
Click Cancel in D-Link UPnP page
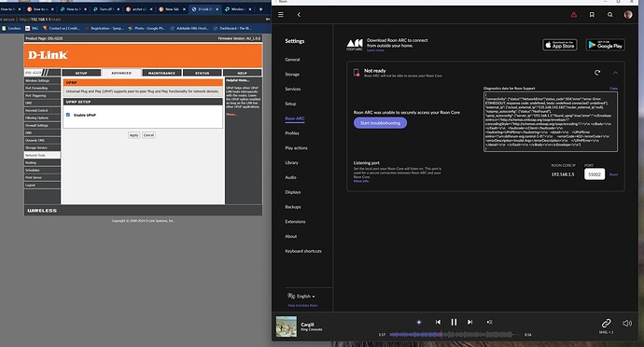(148, 135)
